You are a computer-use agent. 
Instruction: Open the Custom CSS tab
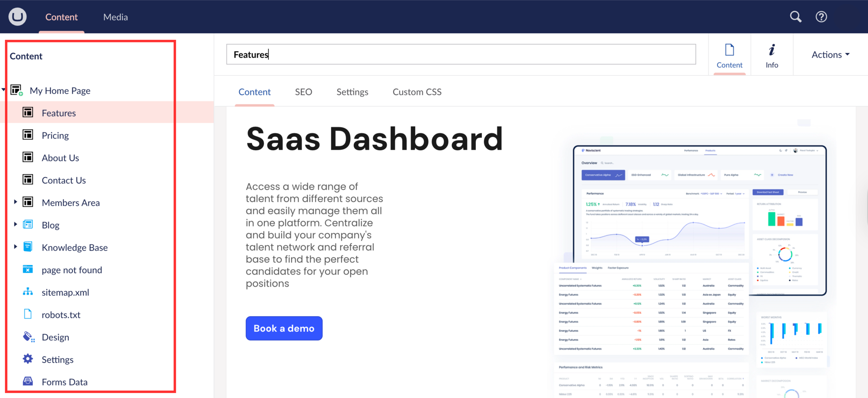pyautogui.click(x=417, y=92)
